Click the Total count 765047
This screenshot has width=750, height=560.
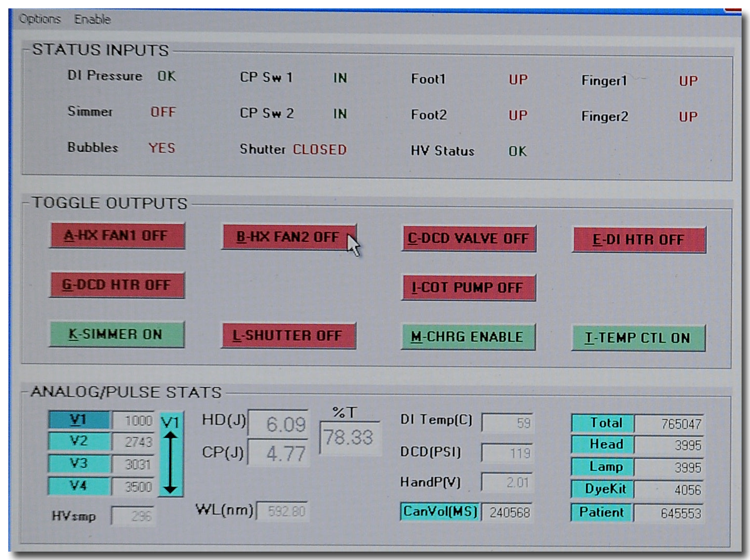coord(669,424)
